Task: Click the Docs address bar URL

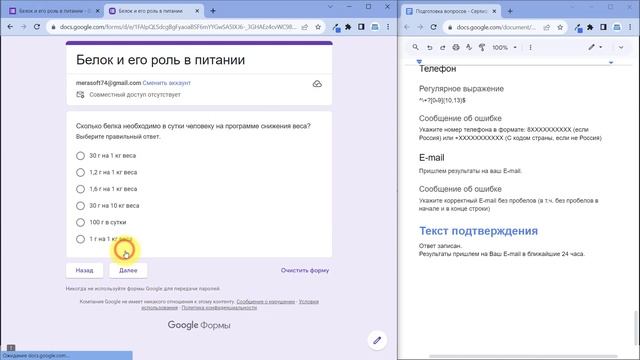Action: (x=496, y=27)
